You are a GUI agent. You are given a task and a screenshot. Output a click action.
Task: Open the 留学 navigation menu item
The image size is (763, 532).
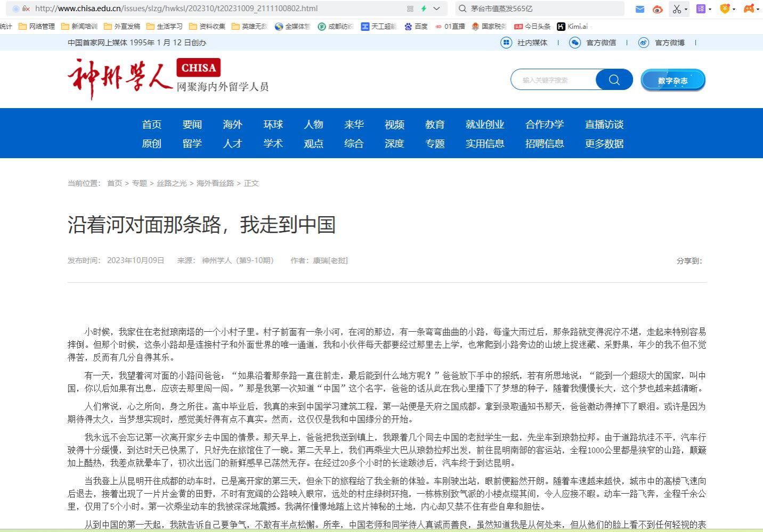tap(192, 144)
